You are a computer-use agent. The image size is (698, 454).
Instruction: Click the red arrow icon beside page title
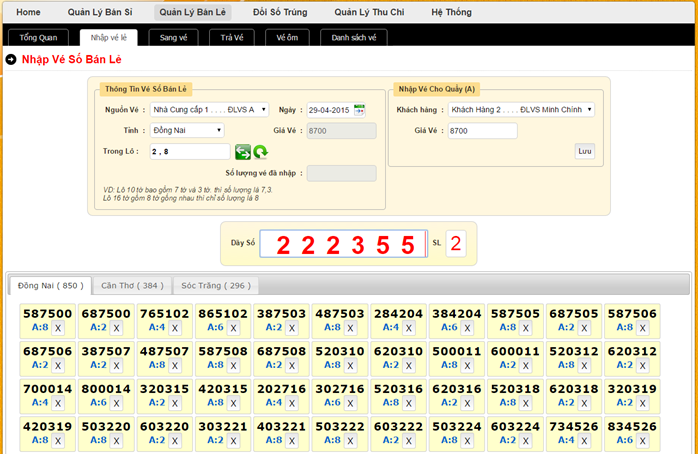11,60
